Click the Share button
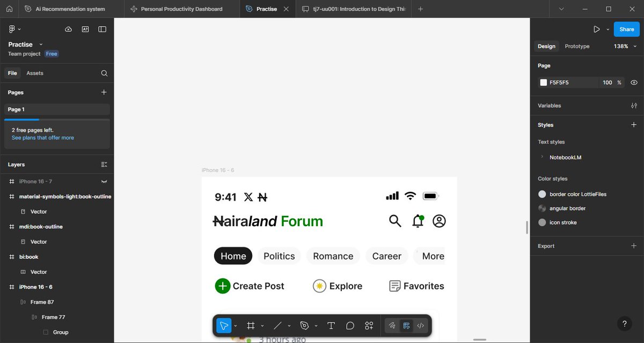The height and width of the screenshot is (343, 644). point(626,29)
